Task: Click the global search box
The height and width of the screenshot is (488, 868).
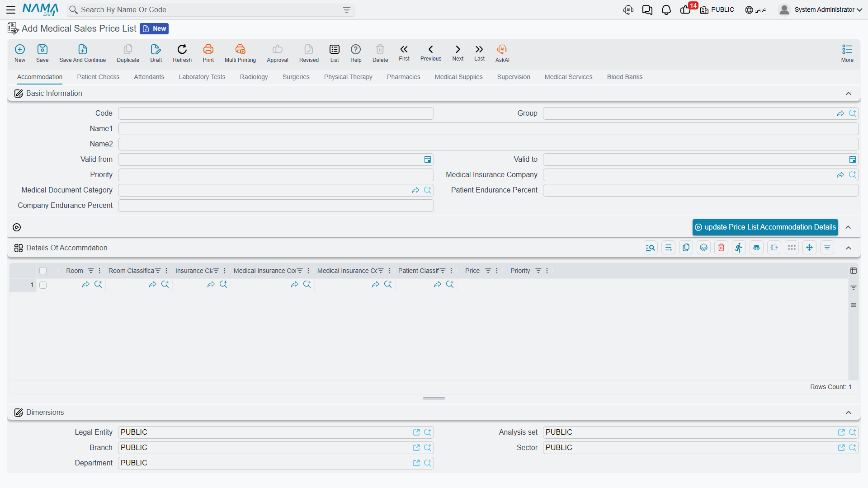Action: click(211, 10)
